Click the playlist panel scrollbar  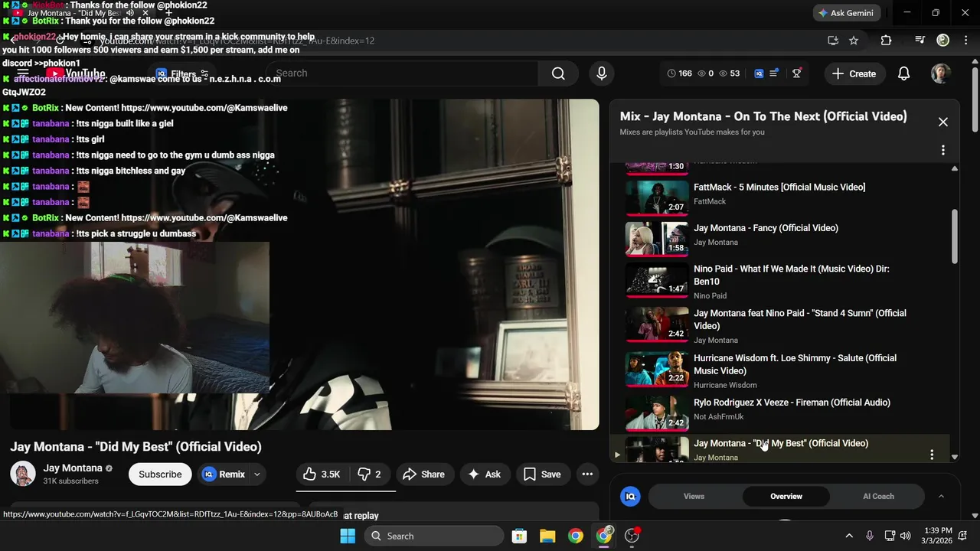coord(954,236)
